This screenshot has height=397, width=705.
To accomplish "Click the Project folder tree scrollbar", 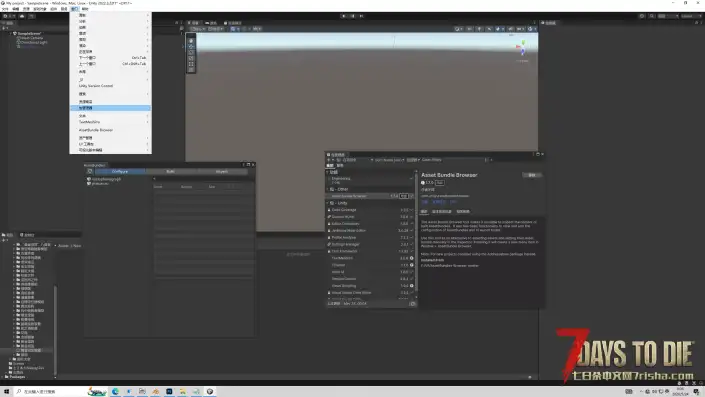I will click(55, 330).
